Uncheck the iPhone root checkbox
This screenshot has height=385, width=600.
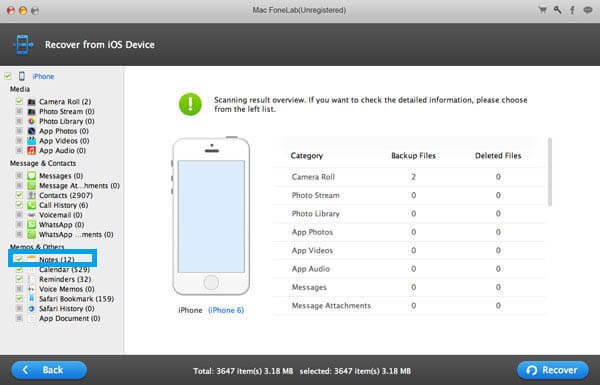click(x=8, y=76)
